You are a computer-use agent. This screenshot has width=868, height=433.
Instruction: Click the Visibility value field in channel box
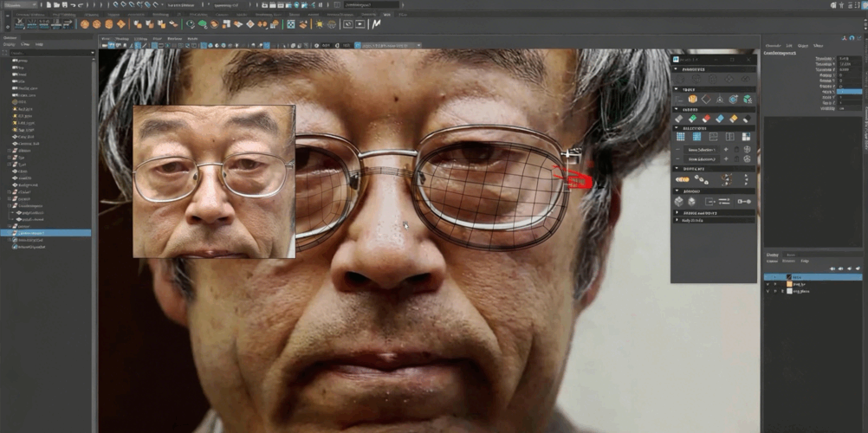(850, 108)
